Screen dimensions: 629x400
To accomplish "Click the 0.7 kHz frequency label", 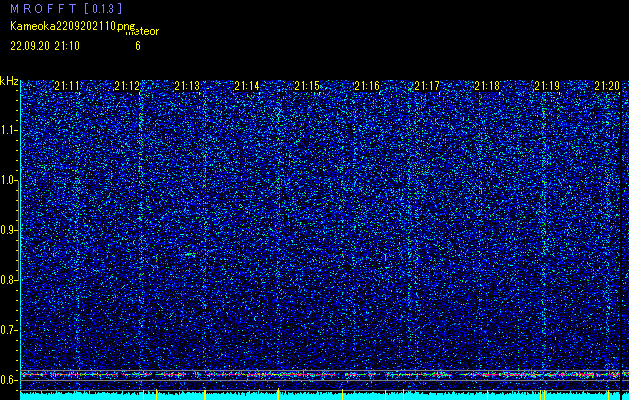I will 9,330.
